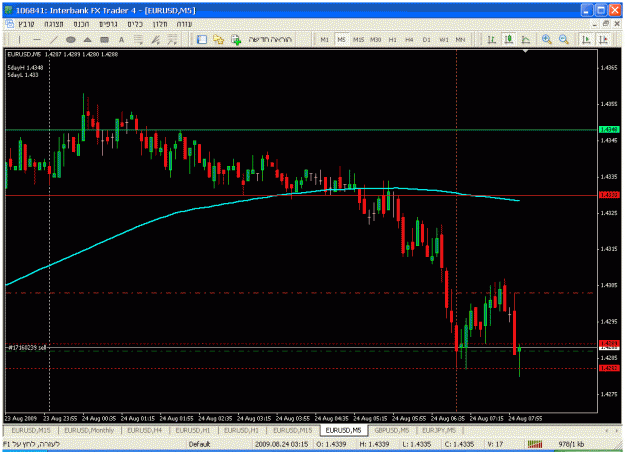Select the H1 timeframe button
This screenshot has height=452, width=625.
coord(393,39)
